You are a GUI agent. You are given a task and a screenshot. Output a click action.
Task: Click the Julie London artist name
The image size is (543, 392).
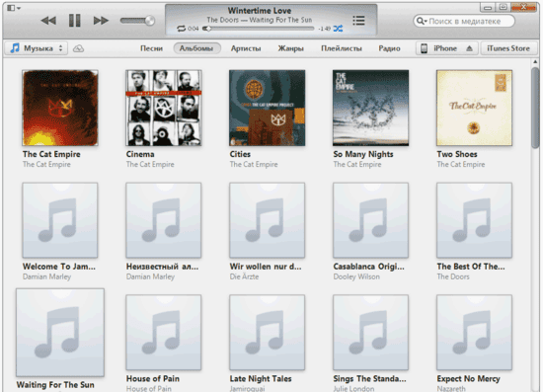(353, 388)
